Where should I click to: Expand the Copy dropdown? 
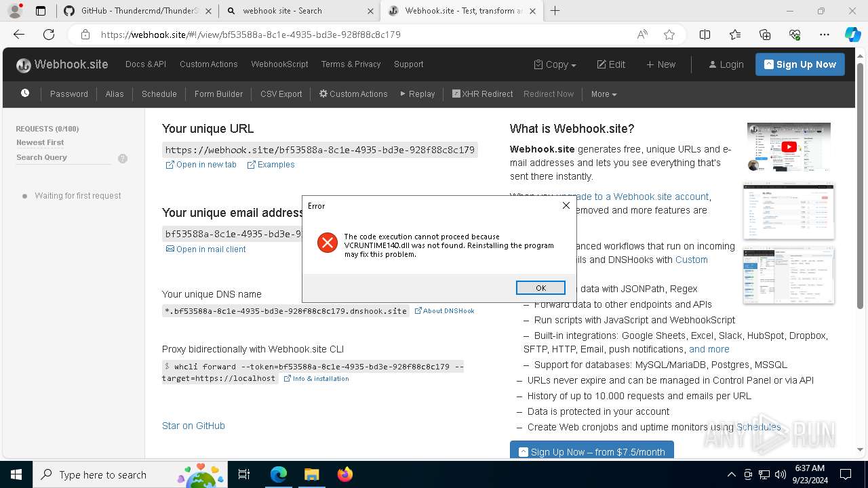tap(555, 64)
